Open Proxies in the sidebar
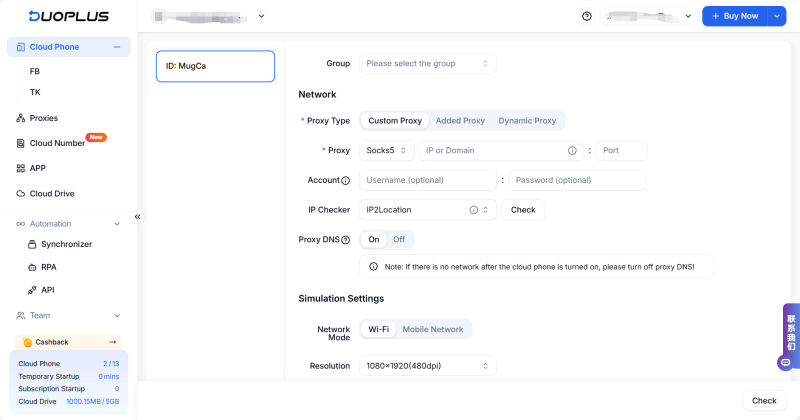 coord(43,118)
